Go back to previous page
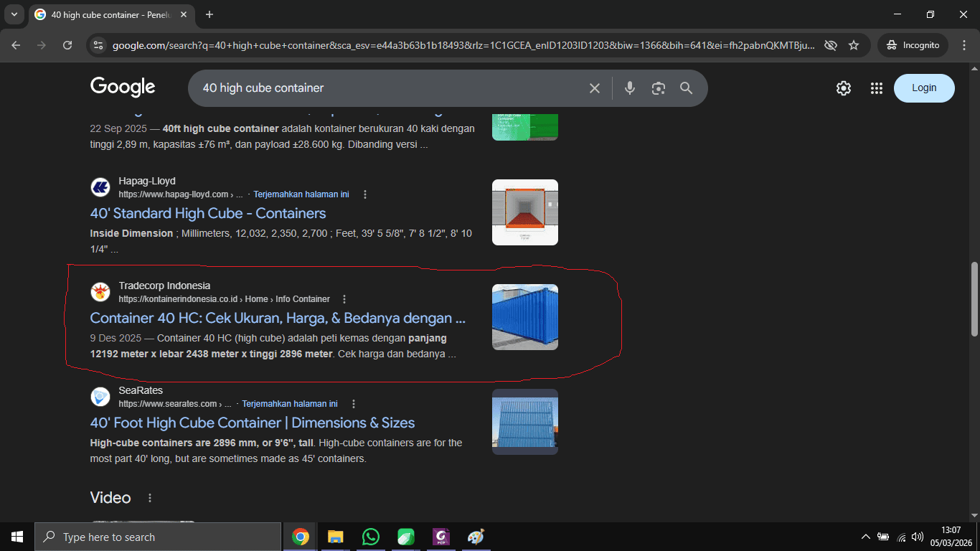 17,45
